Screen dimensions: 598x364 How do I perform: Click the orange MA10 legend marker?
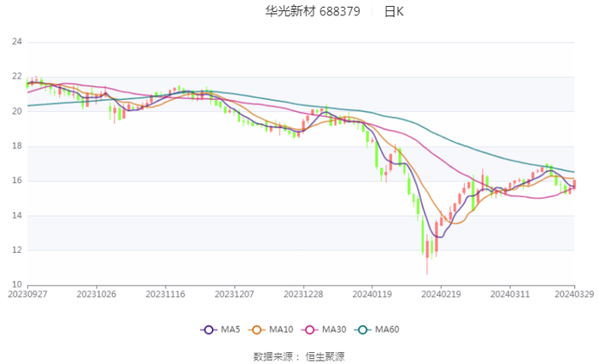click(x=256, y=330)
